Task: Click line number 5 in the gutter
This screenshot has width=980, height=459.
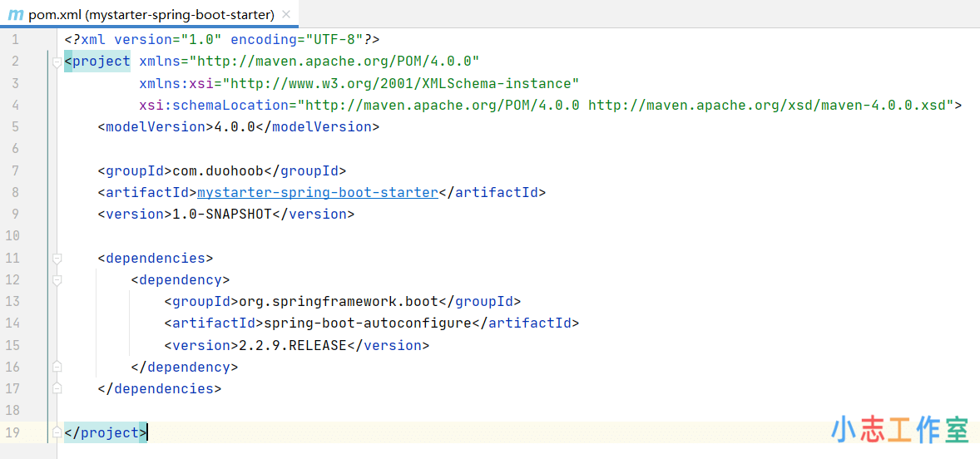Action: (15, 126)
